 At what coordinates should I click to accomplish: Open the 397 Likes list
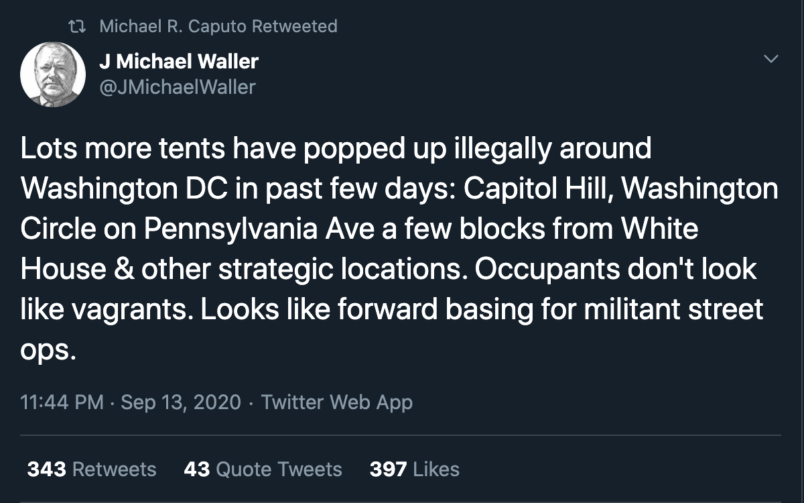414,469
